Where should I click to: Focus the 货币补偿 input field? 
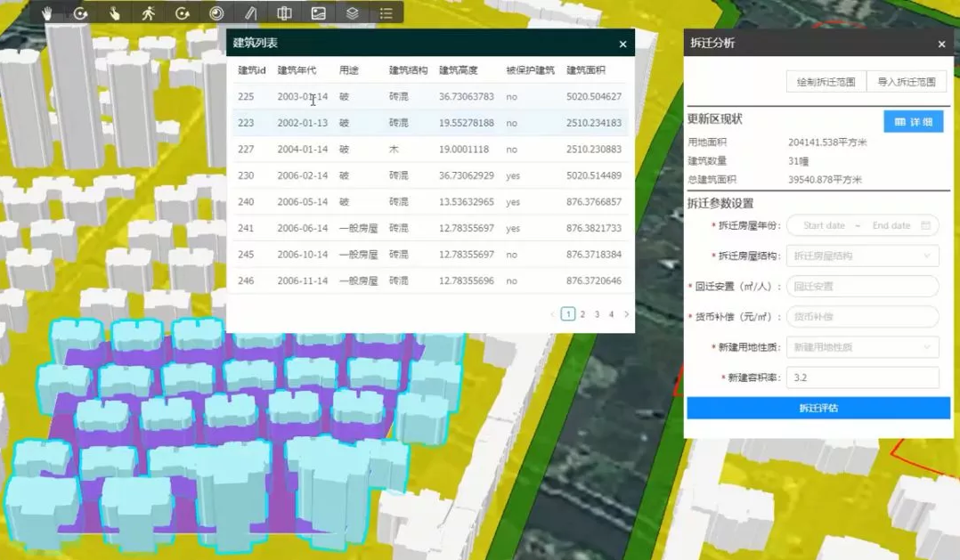click(x=862, y=316)
